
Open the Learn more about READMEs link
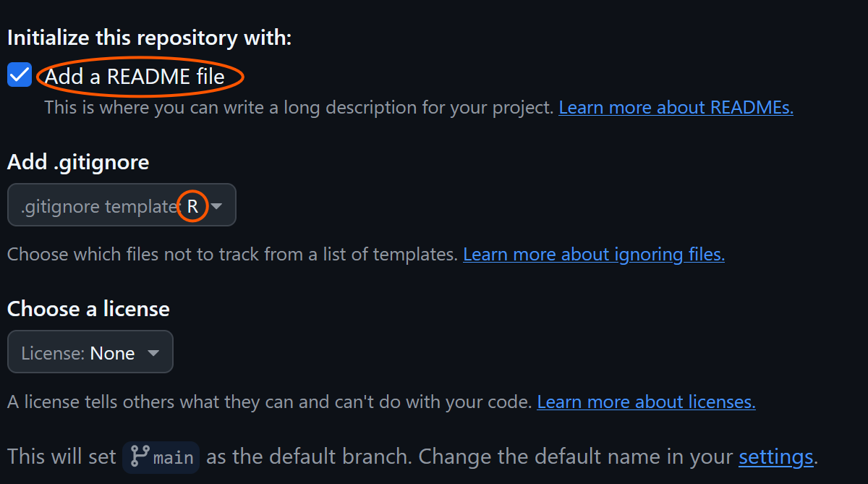click(676, 108)
